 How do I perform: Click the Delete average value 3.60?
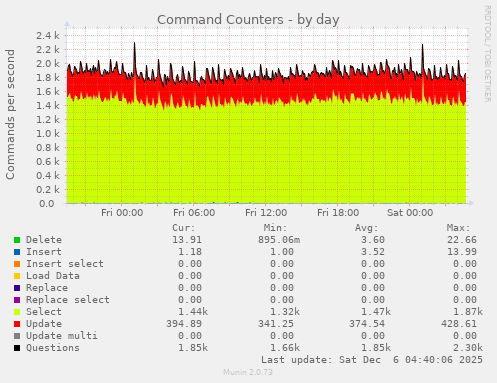click(373, 240)
